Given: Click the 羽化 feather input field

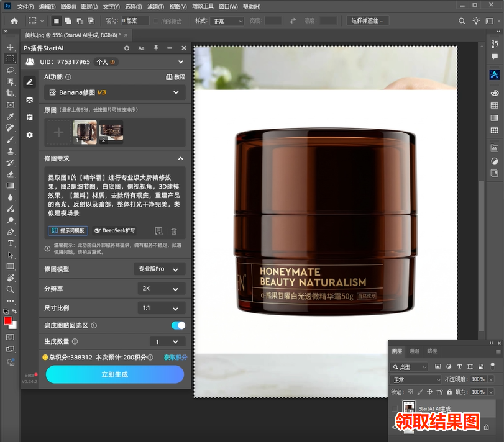Looking at the screenshot, I should (135, 21).
